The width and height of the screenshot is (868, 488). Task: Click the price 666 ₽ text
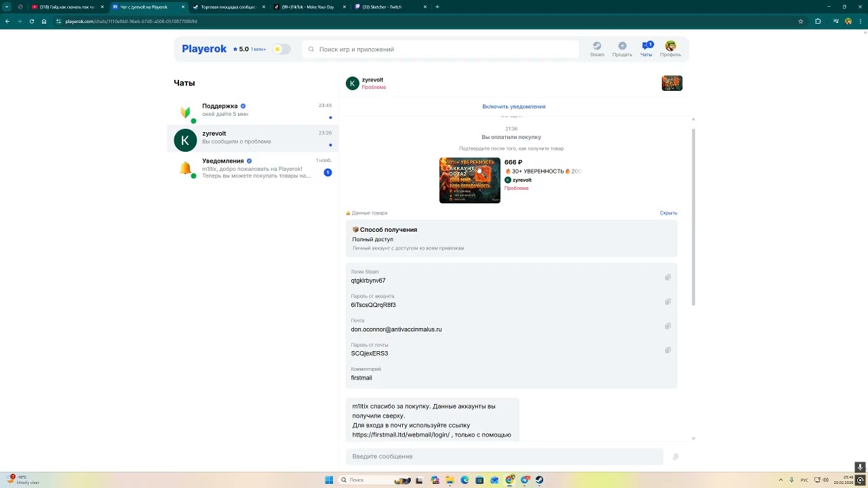(513, 163)
